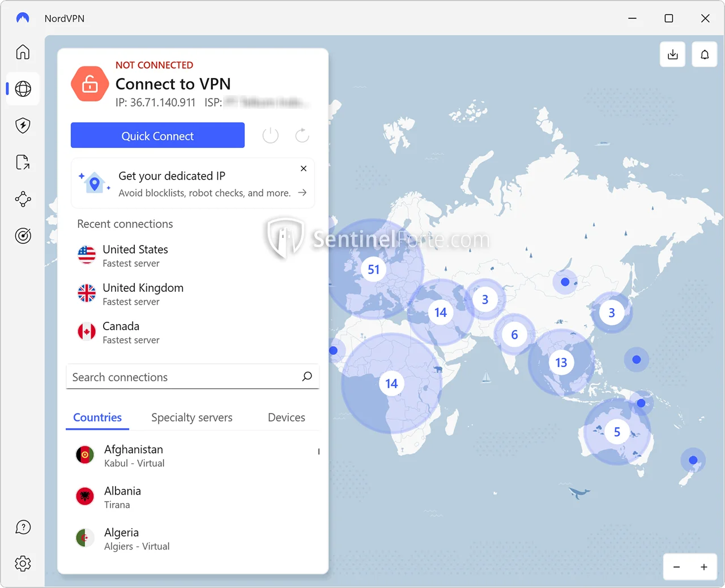
Task: Click Get your dedicated IP text
Action: 172,176
